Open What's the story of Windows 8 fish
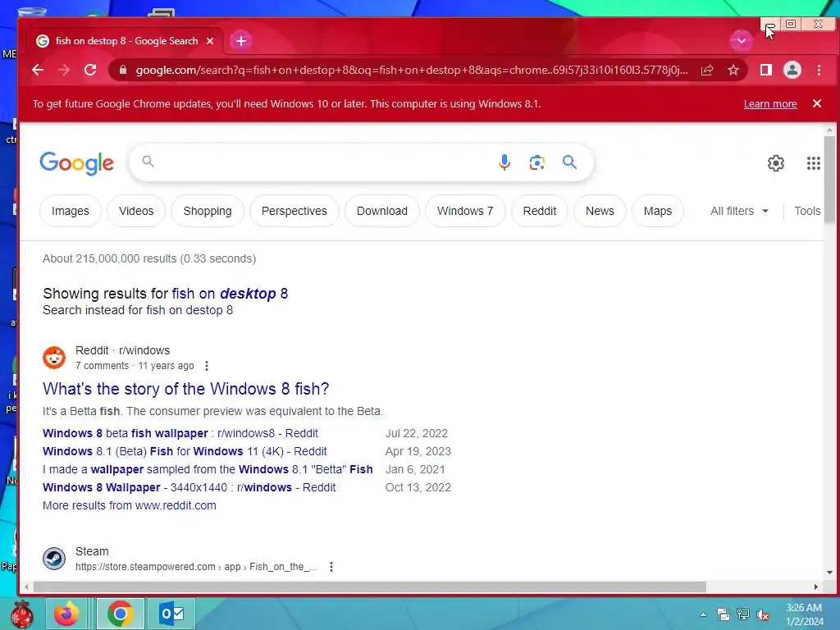The height and width of the screenshot is (630, 840). pyautogui.click(x=185, y=389)
